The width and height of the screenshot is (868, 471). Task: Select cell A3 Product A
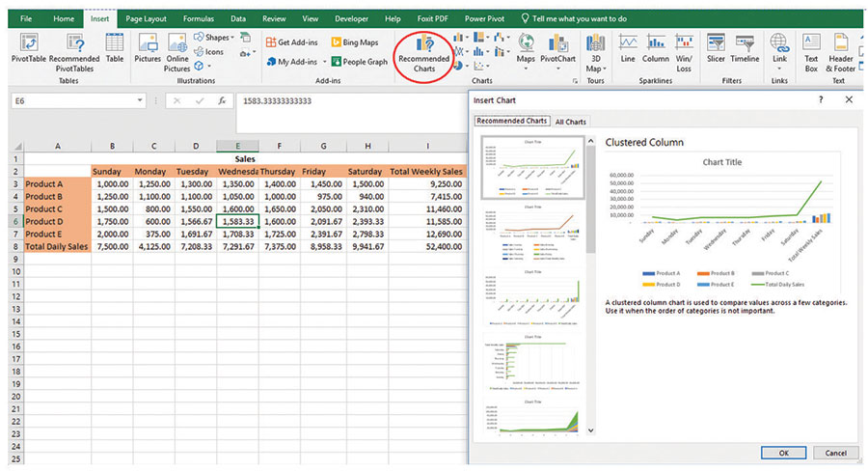tap(58, 184)
